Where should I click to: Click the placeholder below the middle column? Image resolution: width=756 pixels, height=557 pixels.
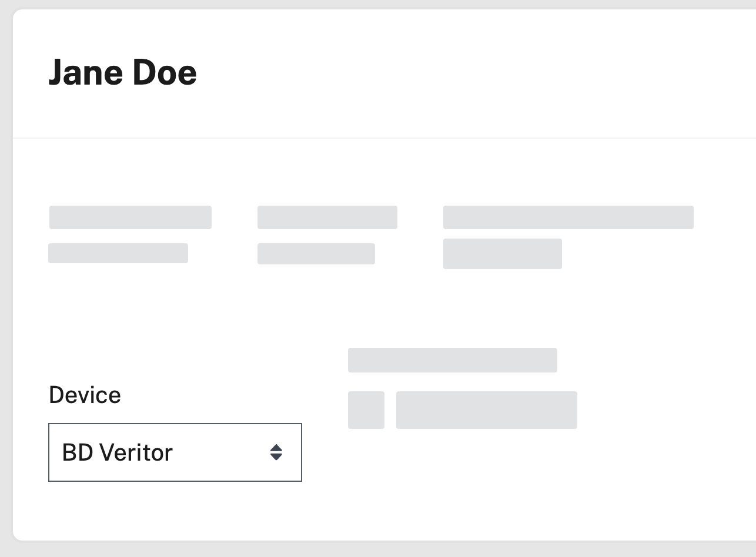tap(316, 253)
